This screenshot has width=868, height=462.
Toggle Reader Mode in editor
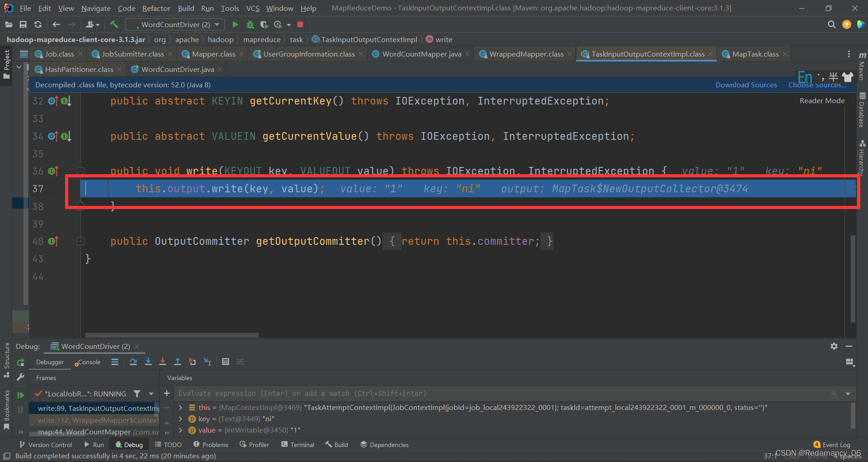click(822, 100)
